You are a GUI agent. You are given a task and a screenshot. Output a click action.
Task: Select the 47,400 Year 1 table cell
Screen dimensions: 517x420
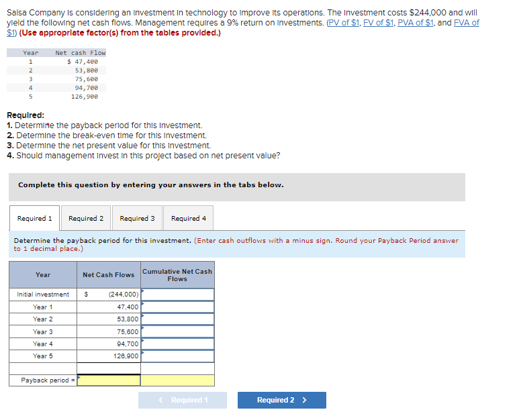click(x=109, y=307)
